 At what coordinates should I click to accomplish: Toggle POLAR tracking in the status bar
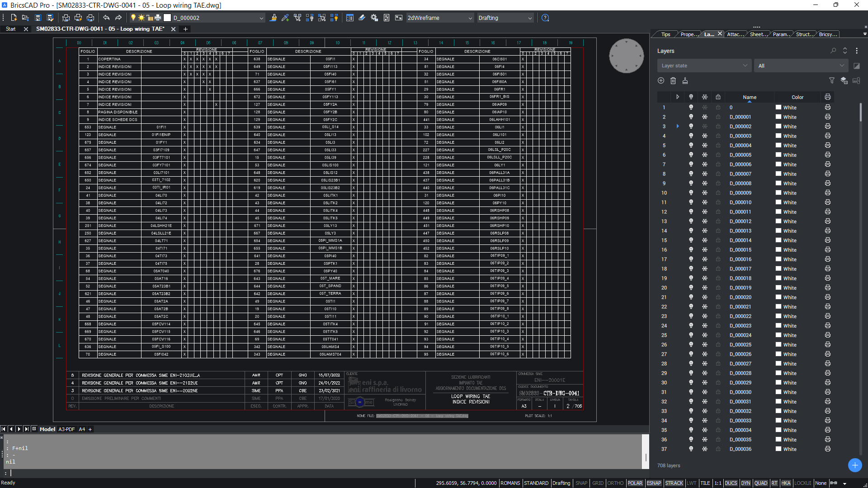(635, 483)
